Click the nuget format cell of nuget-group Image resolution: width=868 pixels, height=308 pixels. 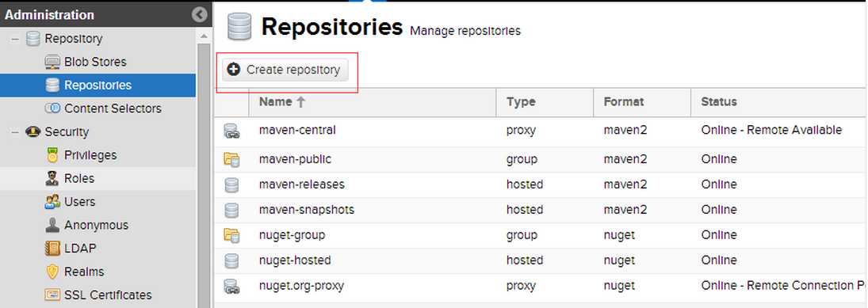[x=619, y=236]
